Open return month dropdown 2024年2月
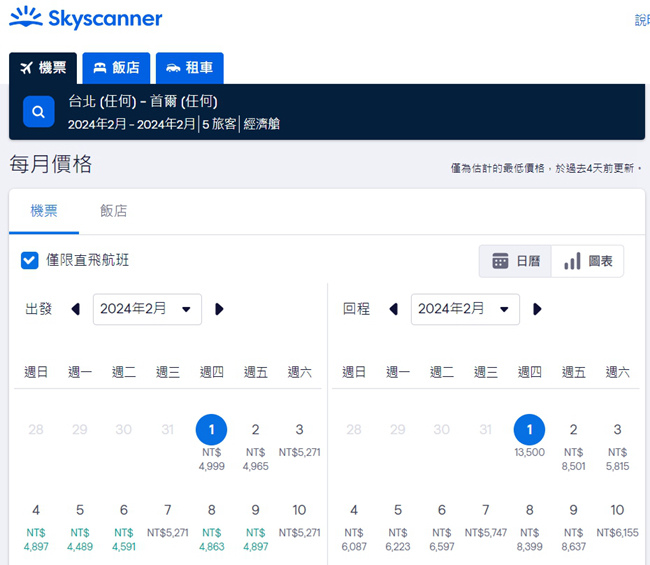This screenshot has width=650, height=565. pyautogui.click(x=465, y=309)
